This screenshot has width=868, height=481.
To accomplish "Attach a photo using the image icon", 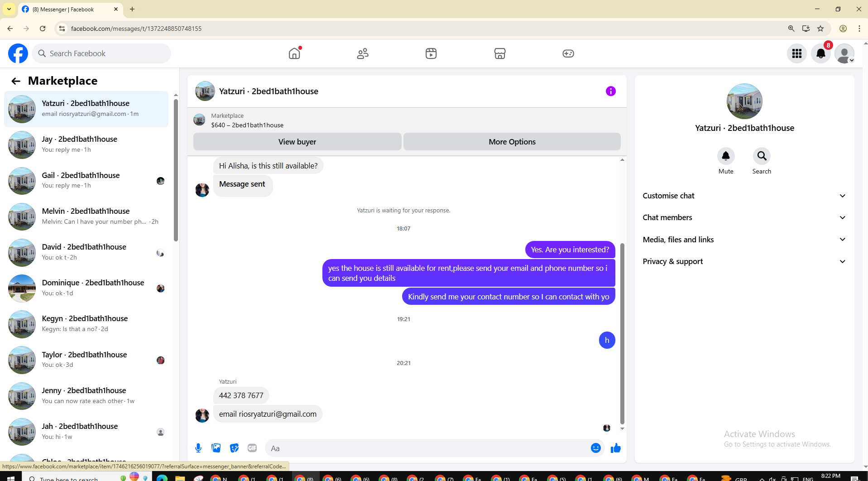I will coord(216,448).
